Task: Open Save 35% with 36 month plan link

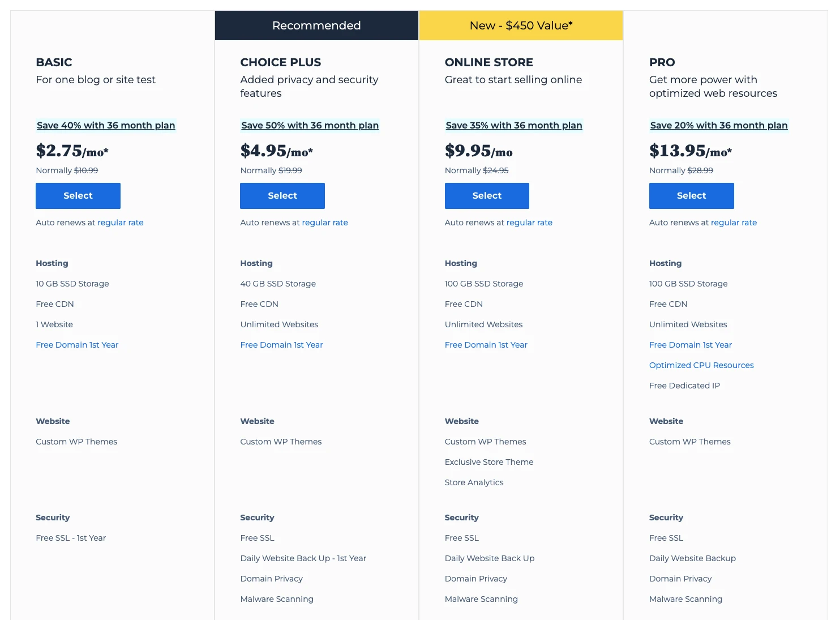Action: [x=514, y=125]
